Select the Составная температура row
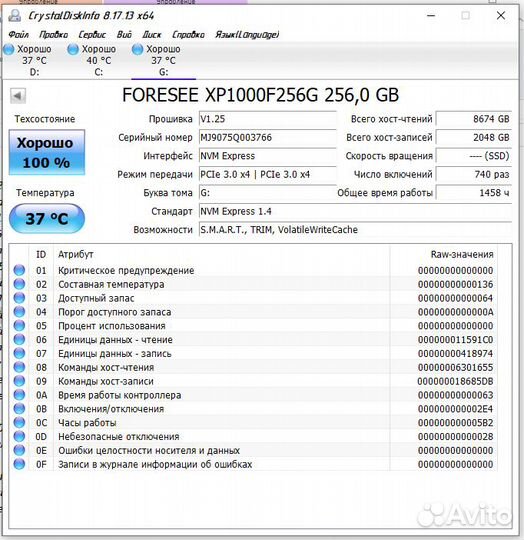Screen dimensions: 524x540 (254, 284)
